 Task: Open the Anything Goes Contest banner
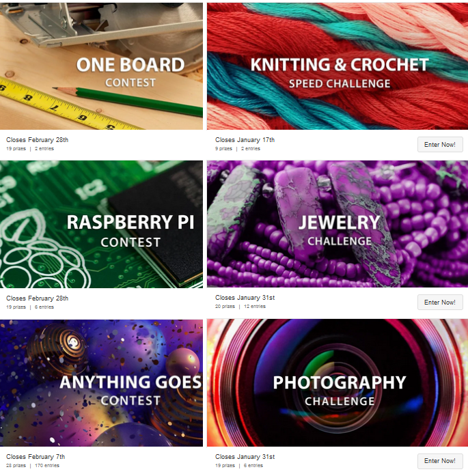tap(101, 383)
